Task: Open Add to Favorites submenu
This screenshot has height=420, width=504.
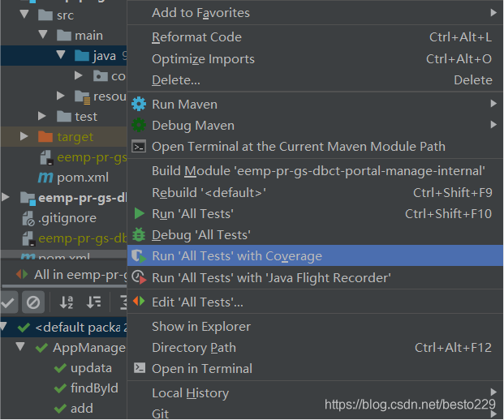Action: (315, 13)
